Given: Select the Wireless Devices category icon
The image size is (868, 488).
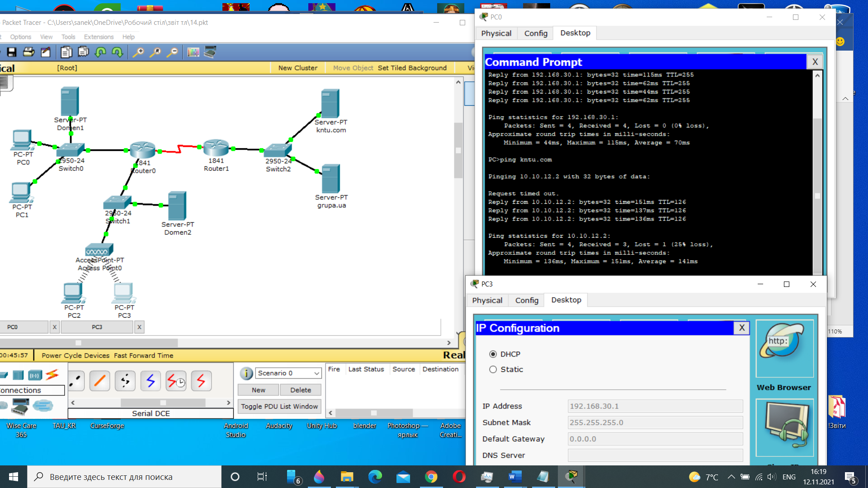Looking at the screenshot, I should coord(35,375).
